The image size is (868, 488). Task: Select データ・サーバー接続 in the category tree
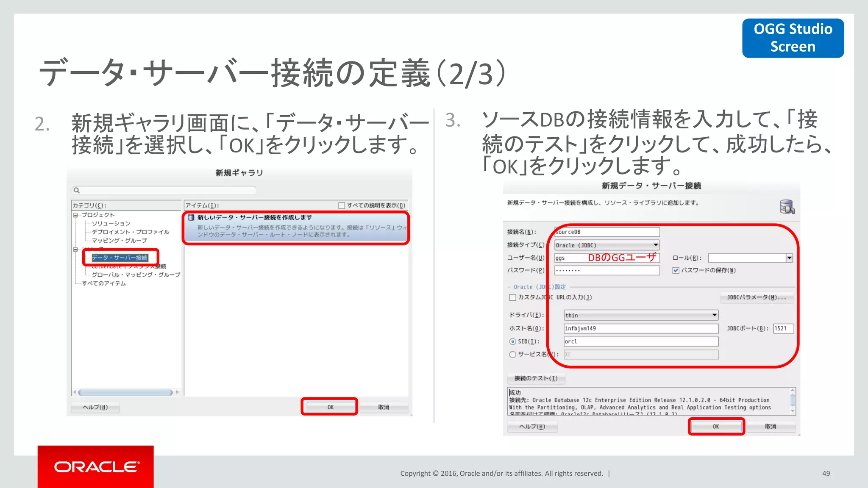pyautogui.click(x=120, y=258)
